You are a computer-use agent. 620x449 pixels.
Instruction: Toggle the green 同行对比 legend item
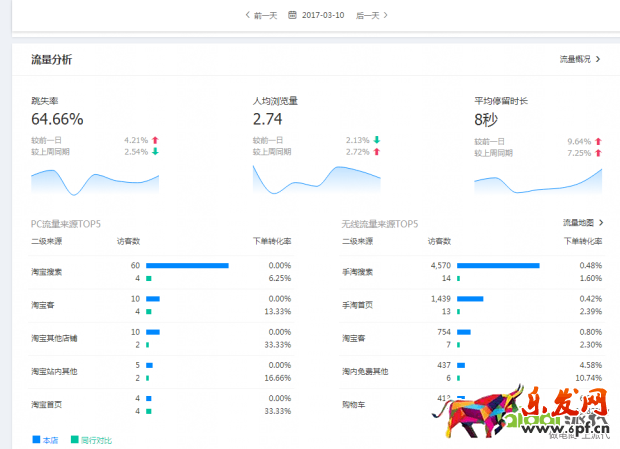91,439
